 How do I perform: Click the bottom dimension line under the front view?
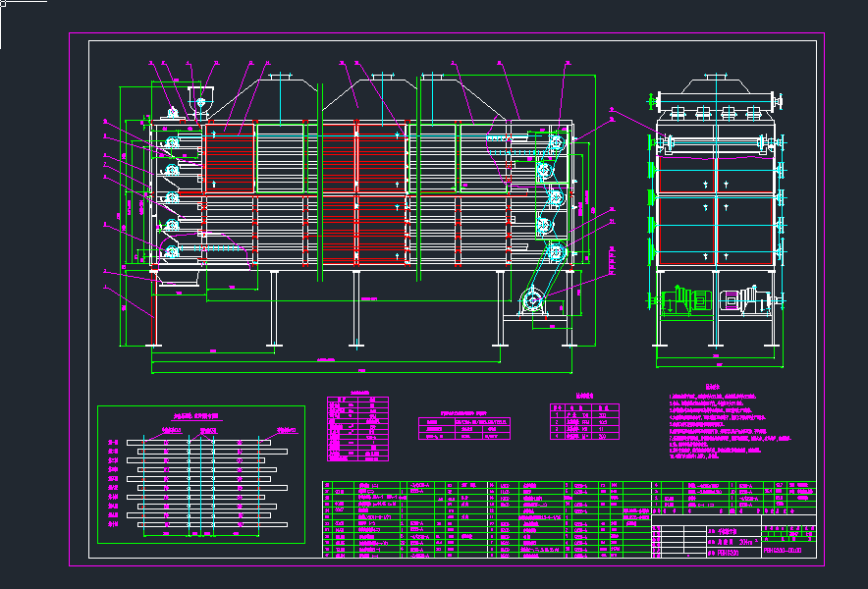[363, 371]
